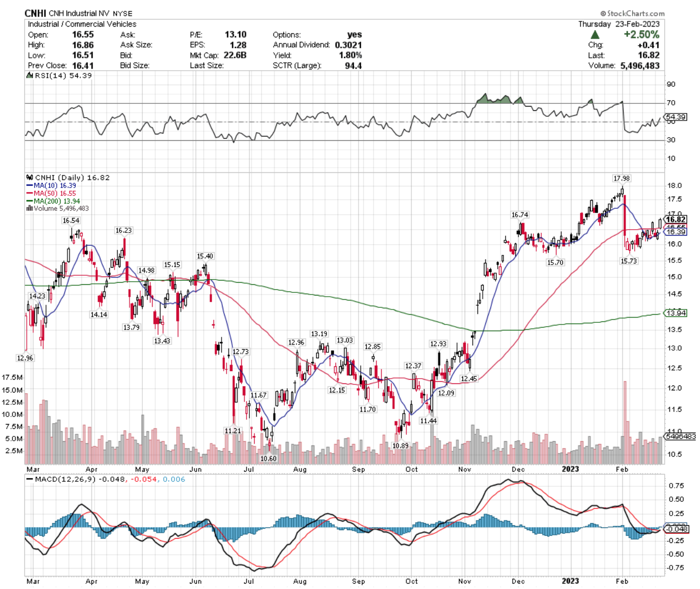Click the green up-arrow change indicator
This screenshot has width=700, height=589.
click(x=595, y=34)
